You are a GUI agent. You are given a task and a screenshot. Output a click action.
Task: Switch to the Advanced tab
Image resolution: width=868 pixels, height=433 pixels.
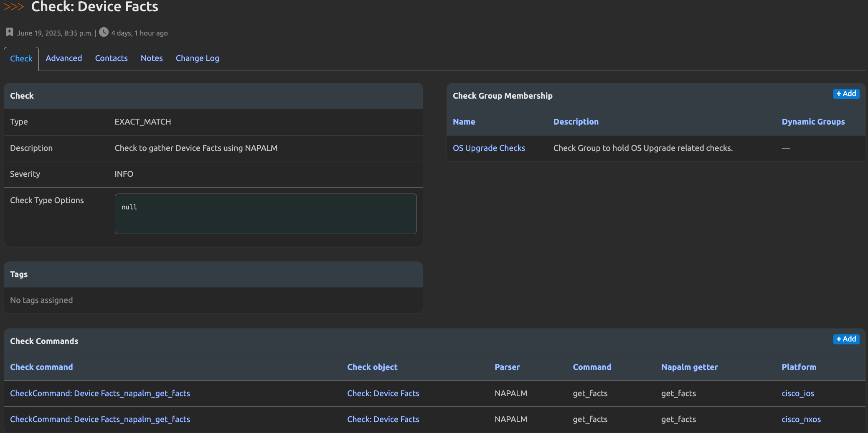pyautogui.click(x=63, y=59)
